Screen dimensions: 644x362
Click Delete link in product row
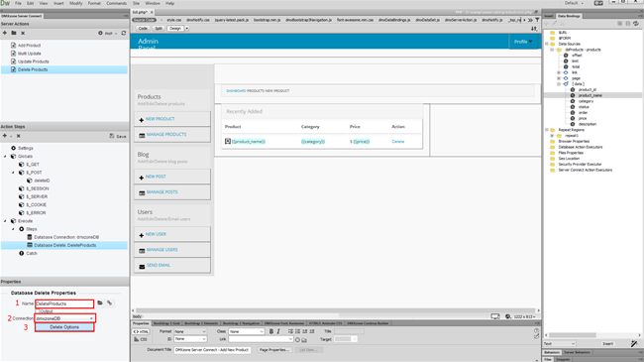398,142
